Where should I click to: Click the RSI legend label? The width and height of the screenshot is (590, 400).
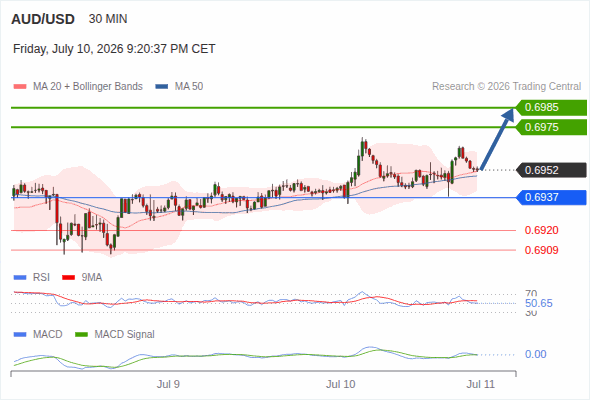(41, 278)
